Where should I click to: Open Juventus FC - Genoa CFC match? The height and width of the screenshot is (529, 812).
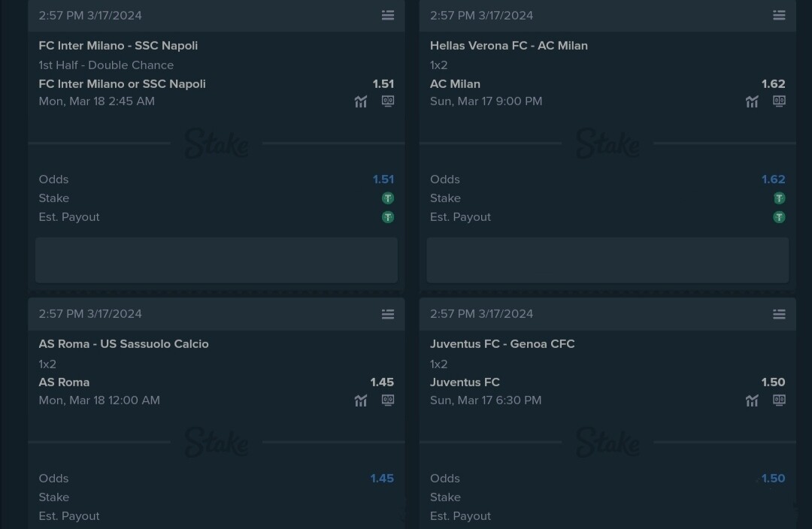pyautogui.click(x=501, y=344)
